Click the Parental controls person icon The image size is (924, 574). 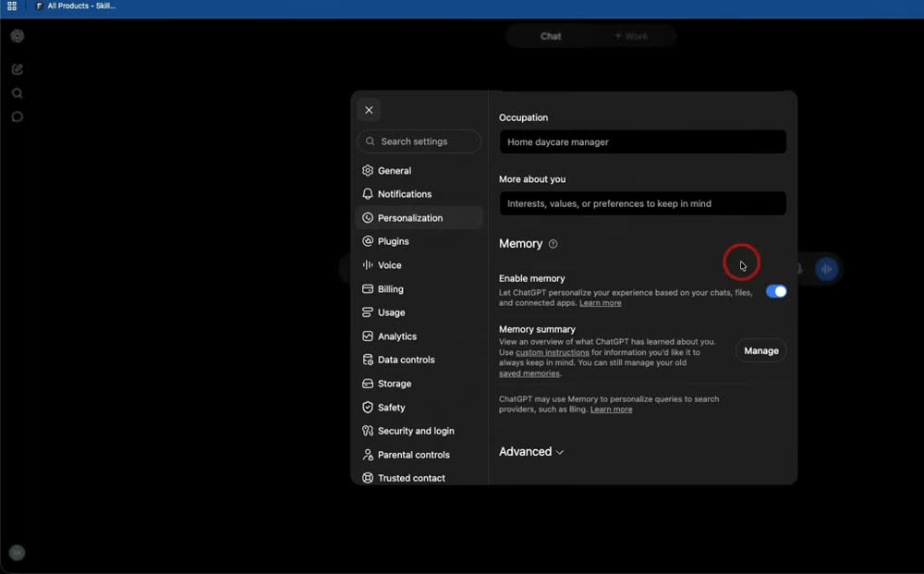click(x=368, y=455)
